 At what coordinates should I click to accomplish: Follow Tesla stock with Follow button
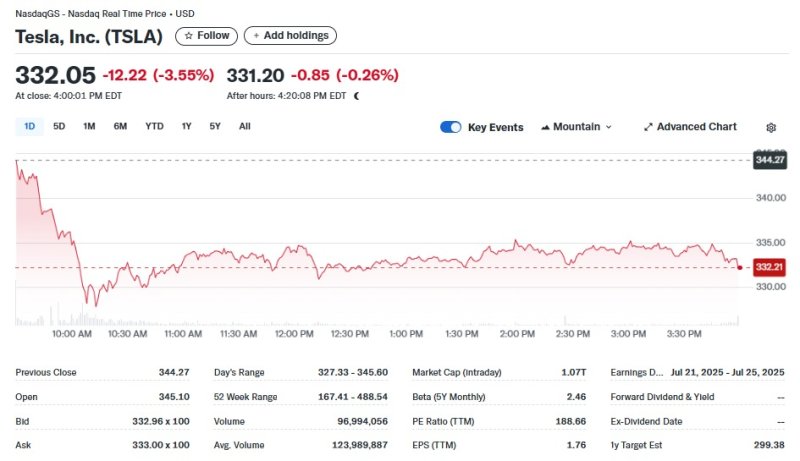click(x=207, y=35)
